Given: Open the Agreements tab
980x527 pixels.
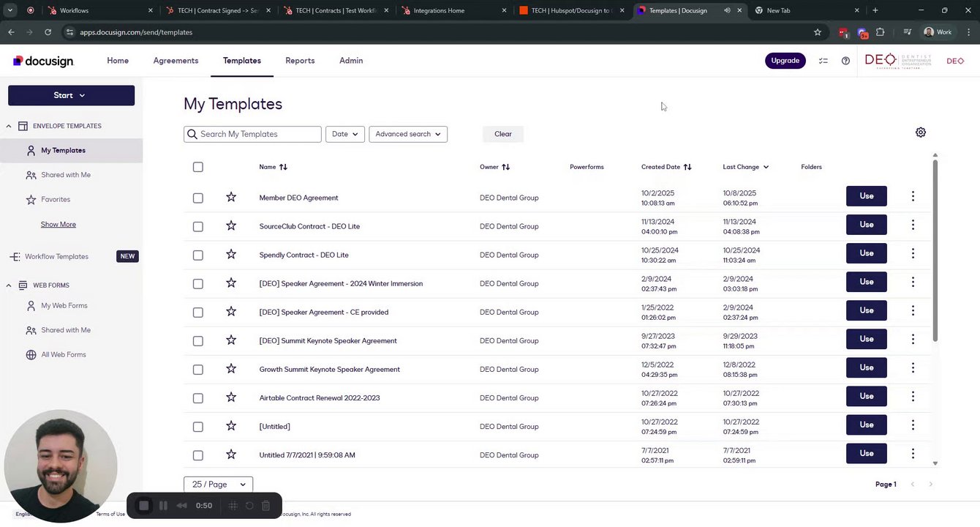Looking at the screenshot, I should pyautogui.click(x=176, y=61).
